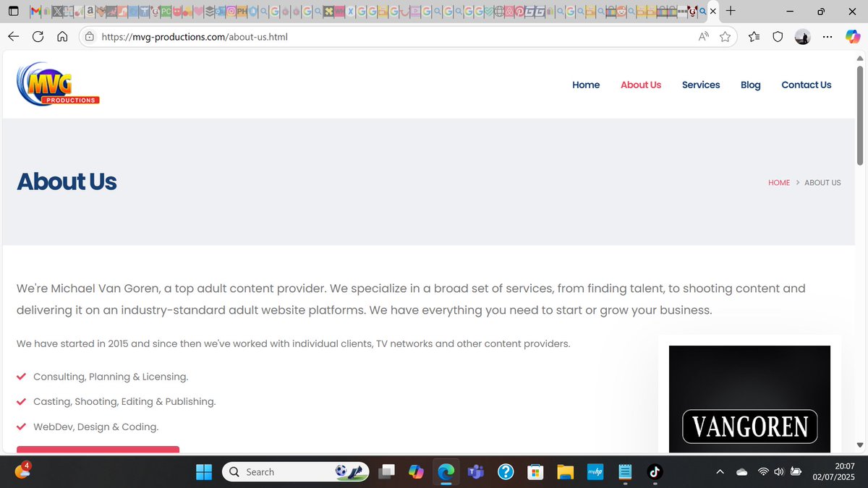Open the favorites list icon
868x488 pixels.
click(x=754, y=37)
